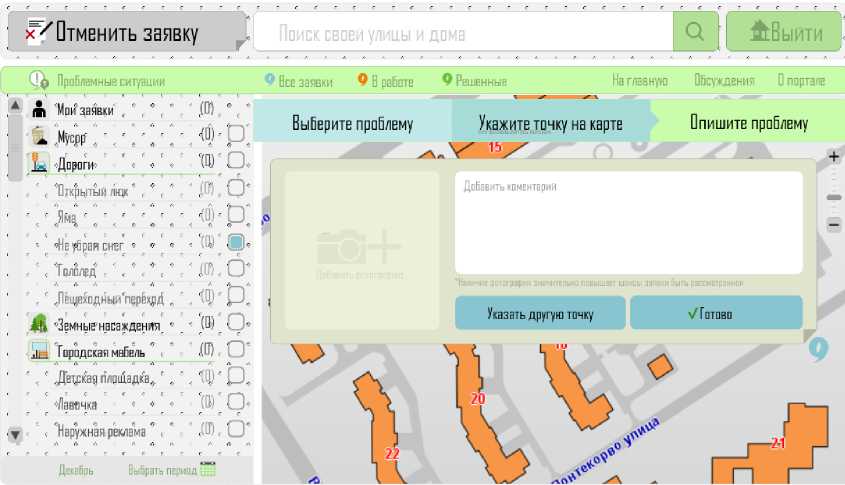The width and height of the screenshot is (845, 485).
Task: Click the Выйти button
Action: click(784, 32)
